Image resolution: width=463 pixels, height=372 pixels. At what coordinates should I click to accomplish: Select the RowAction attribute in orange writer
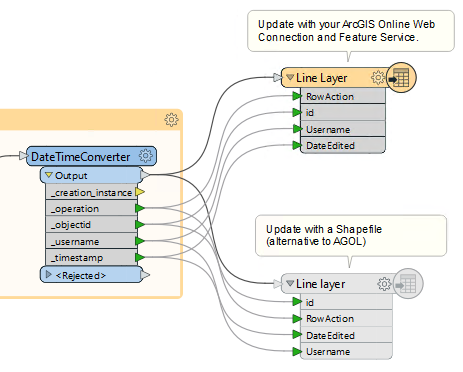(343, 96)
